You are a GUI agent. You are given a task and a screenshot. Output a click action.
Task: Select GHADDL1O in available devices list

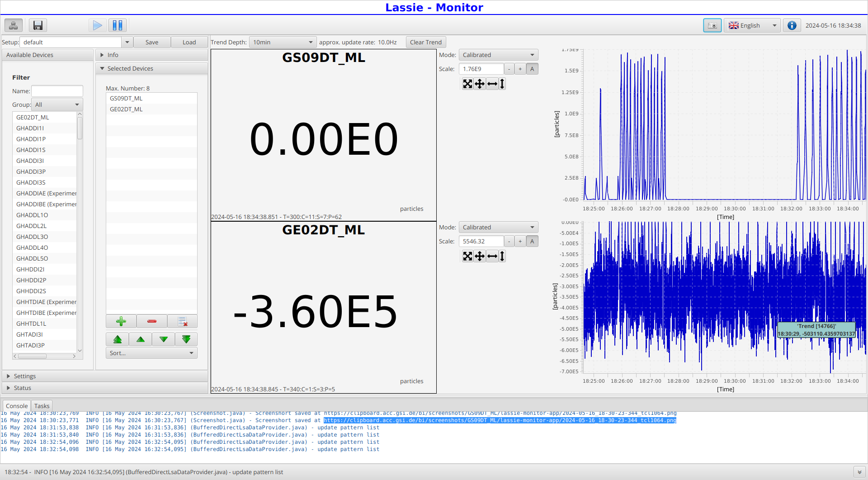click(x=45, y=215)
